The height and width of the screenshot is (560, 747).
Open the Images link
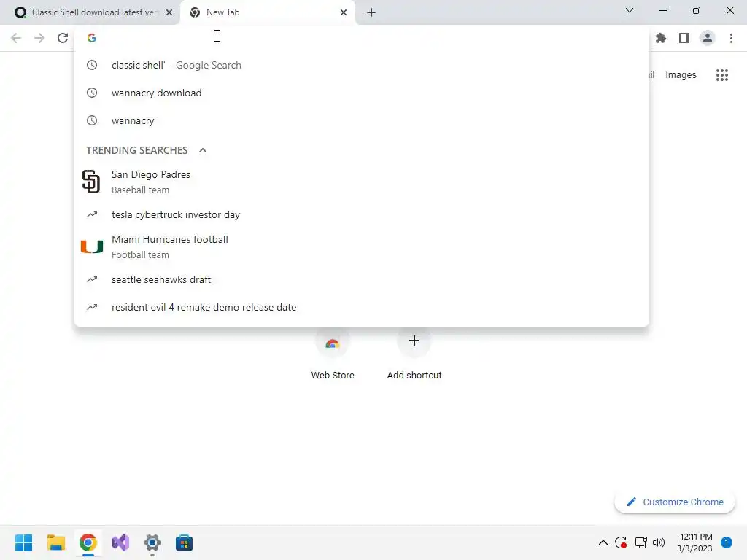pyautogui.click(x=681, y=75)
